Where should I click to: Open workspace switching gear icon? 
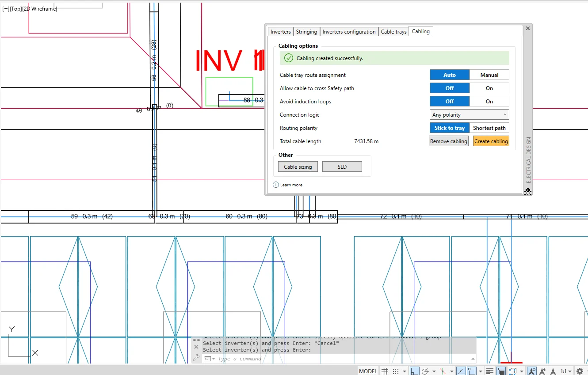tap(580, 371)
